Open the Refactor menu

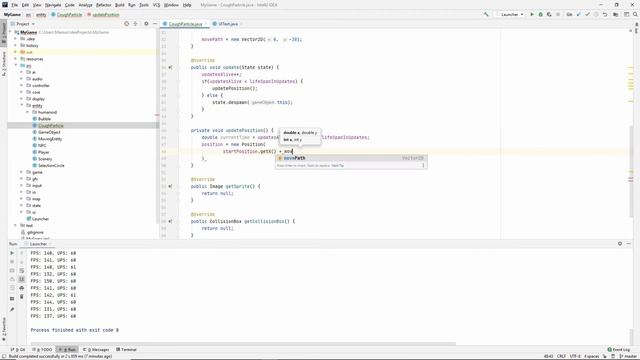(103, 5)
